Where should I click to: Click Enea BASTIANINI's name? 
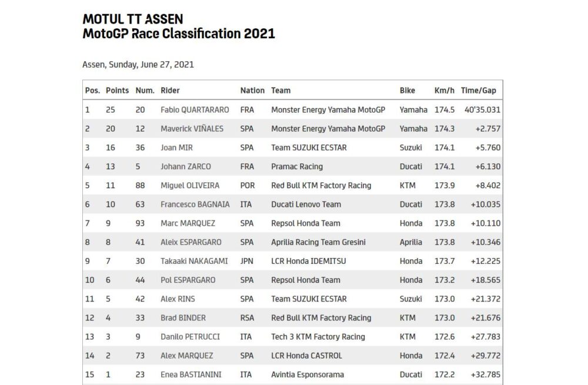coord(191,374)
